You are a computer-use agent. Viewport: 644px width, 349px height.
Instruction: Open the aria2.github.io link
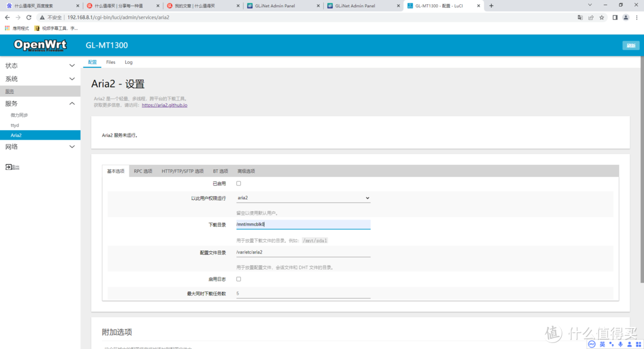tap(165, 105)
